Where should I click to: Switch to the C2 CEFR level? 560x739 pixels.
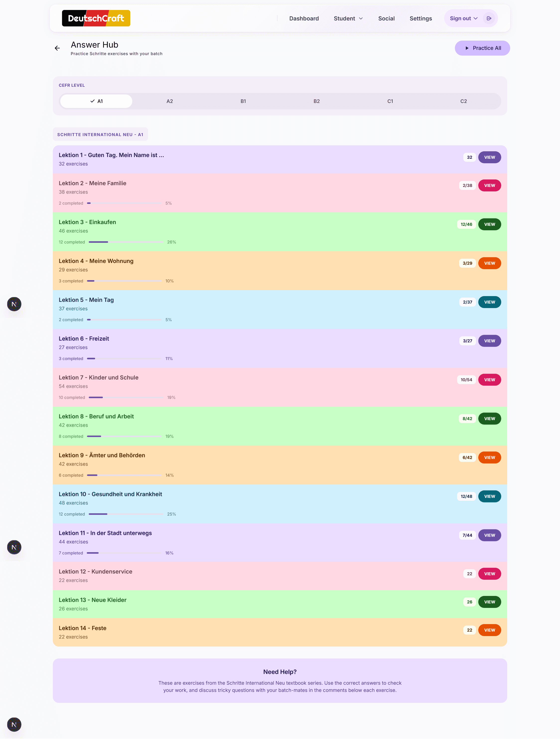click(x=464, y=101)
